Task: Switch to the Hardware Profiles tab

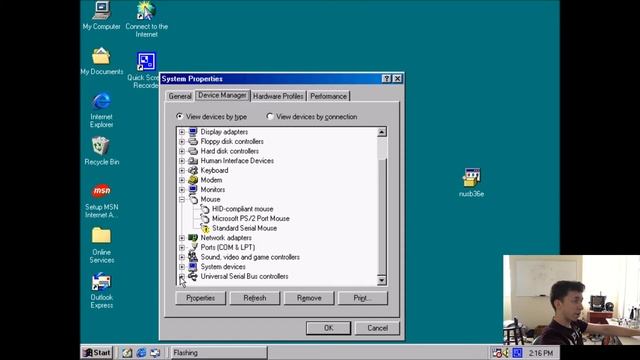Action: coord(278,96)
